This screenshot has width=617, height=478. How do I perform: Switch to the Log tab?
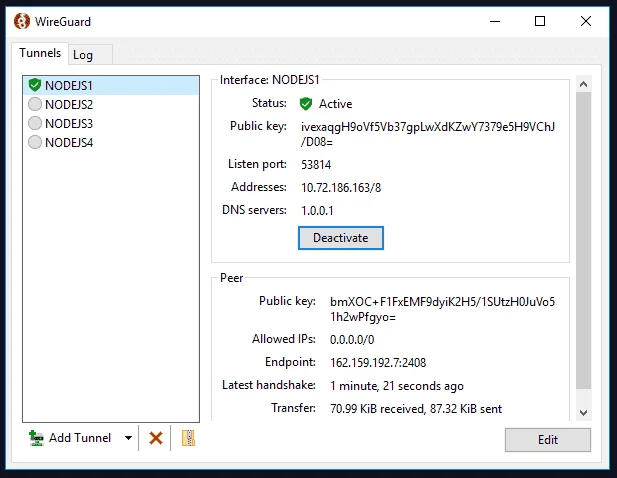[90, 55]
